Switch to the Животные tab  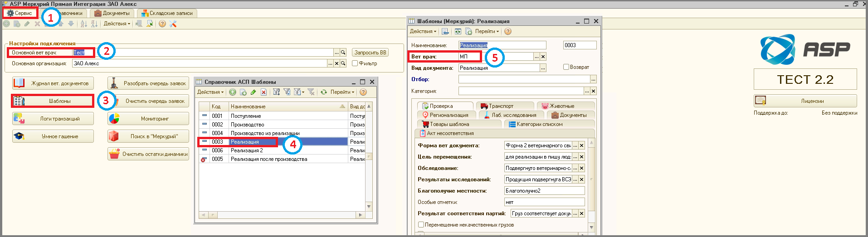566,106
